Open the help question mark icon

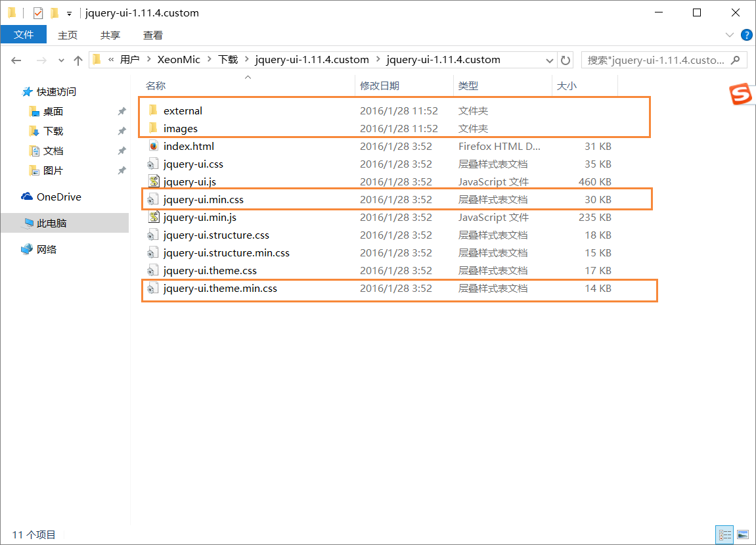coord(746,35)
